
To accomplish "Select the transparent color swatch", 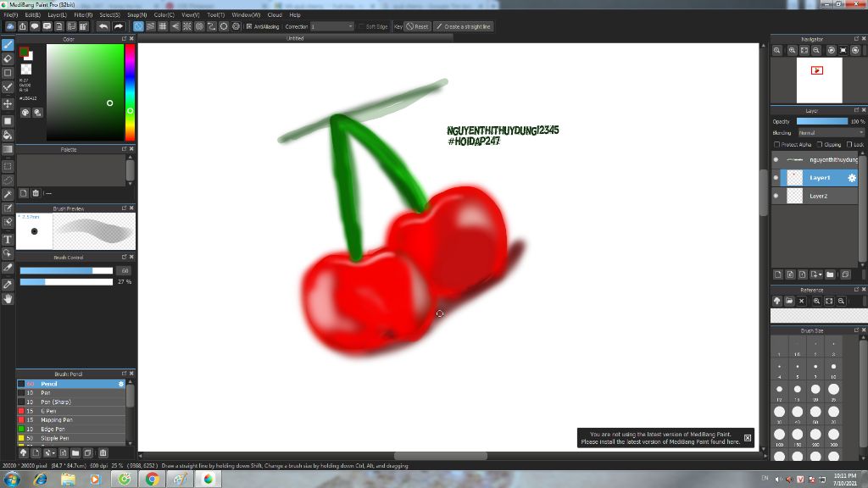I will coord(26,69).
